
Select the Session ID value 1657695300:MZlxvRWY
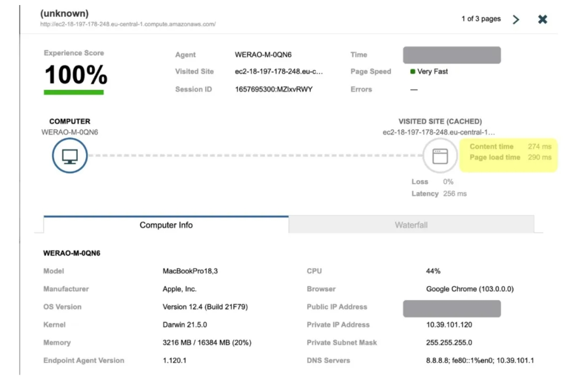273,89
